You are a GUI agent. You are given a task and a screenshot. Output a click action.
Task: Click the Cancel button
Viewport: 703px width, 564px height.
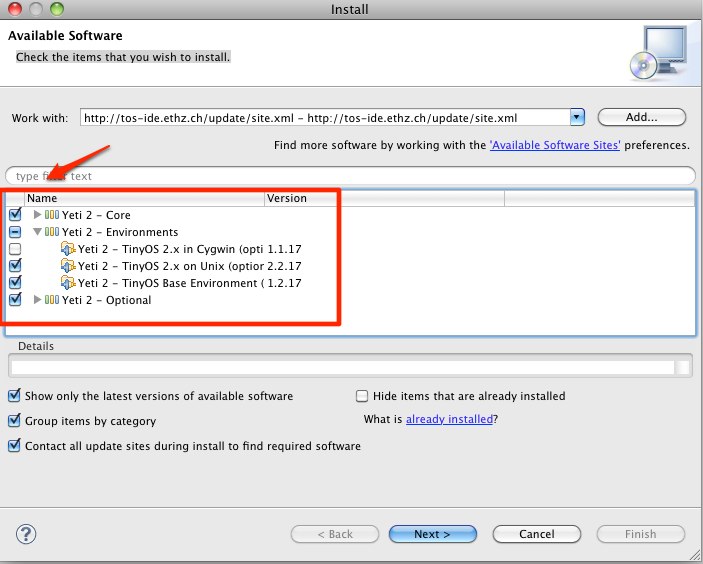point(537,534)
